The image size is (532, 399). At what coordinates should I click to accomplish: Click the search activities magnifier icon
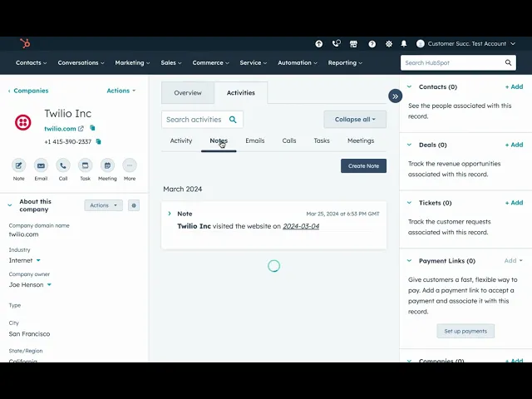(x=233, y=120)
